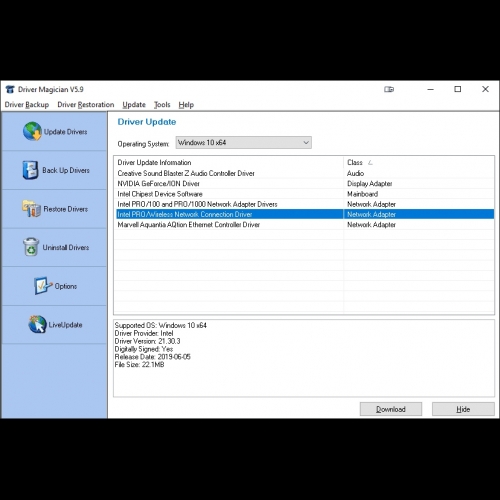Select the Restore Drivers sidebar label
Screen dimensions: 500x500
[66, 209]
